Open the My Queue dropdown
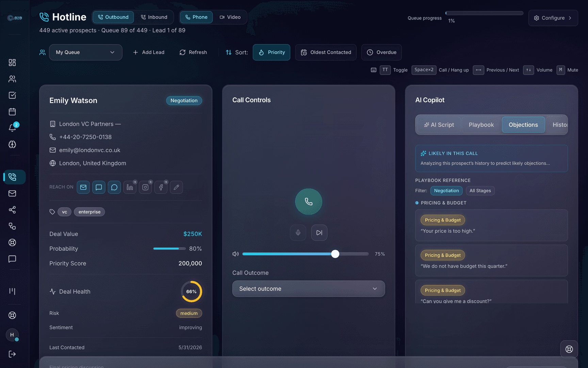The height and width of the screenshot is (368, 588). point(86,52)
